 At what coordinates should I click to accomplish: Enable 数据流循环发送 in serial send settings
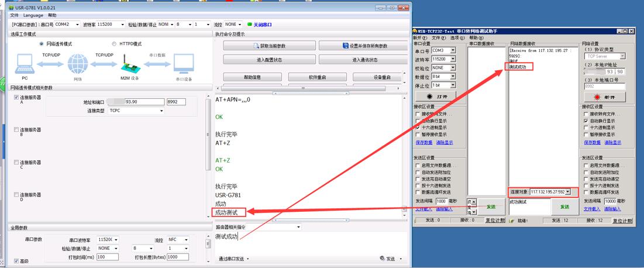pos(418,192)
